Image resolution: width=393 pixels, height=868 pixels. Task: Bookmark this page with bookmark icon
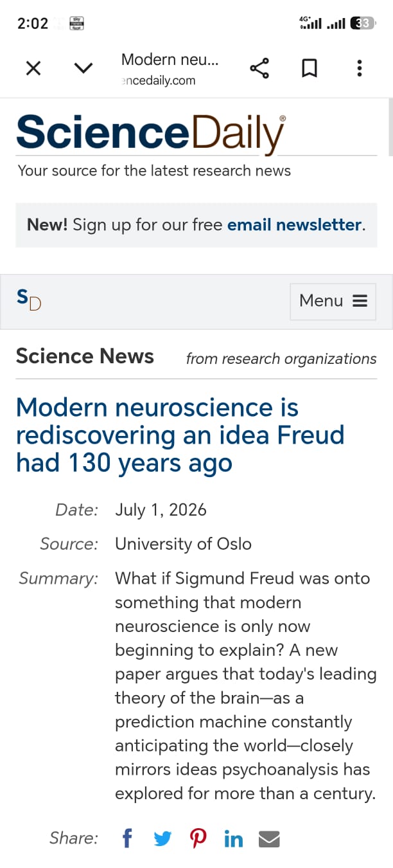(310, 68)
